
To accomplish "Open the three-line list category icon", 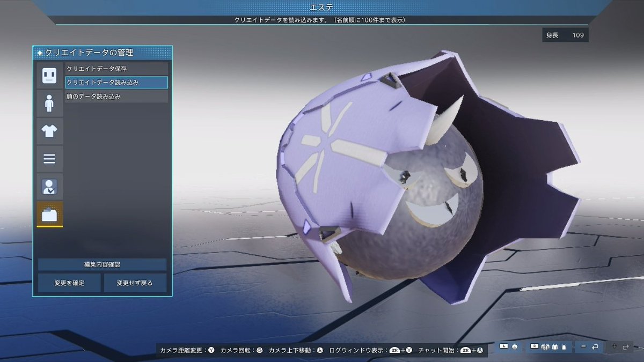I will click(x=49, y=159).
